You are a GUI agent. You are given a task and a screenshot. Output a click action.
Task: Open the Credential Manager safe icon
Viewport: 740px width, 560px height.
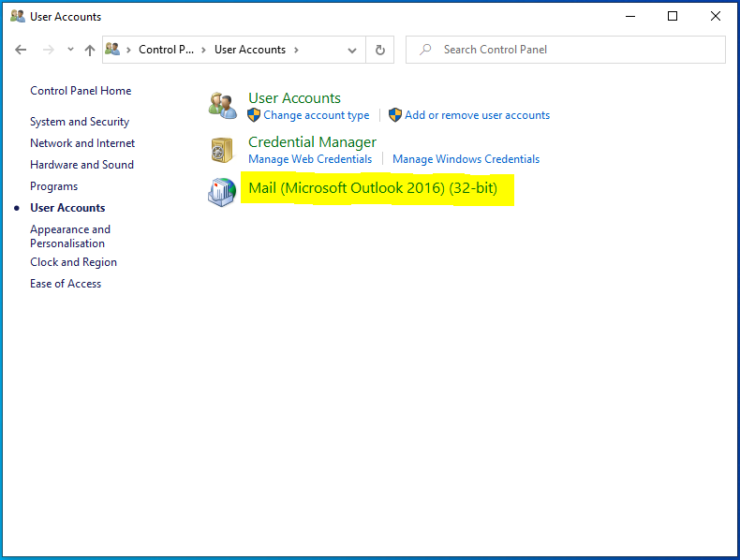click(x=222, y=150)
